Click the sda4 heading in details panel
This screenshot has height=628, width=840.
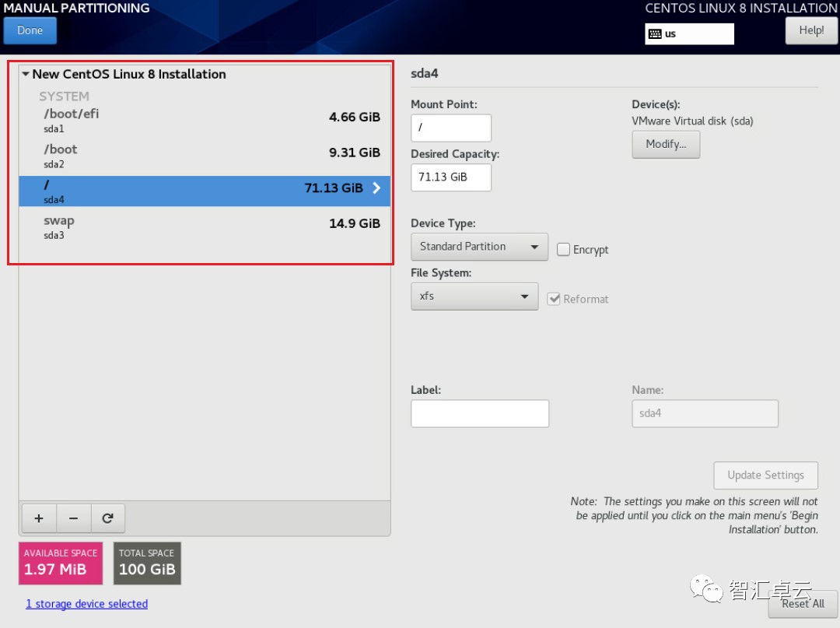click(425, 73)
